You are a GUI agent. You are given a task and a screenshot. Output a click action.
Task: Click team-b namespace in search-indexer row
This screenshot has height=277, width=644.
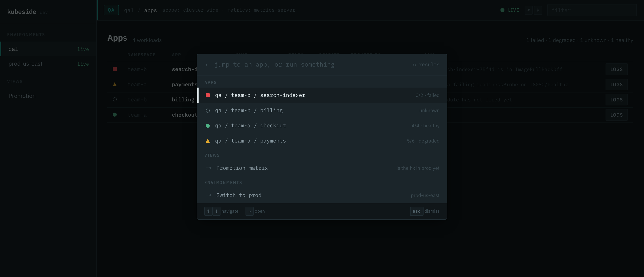point(137,69)
